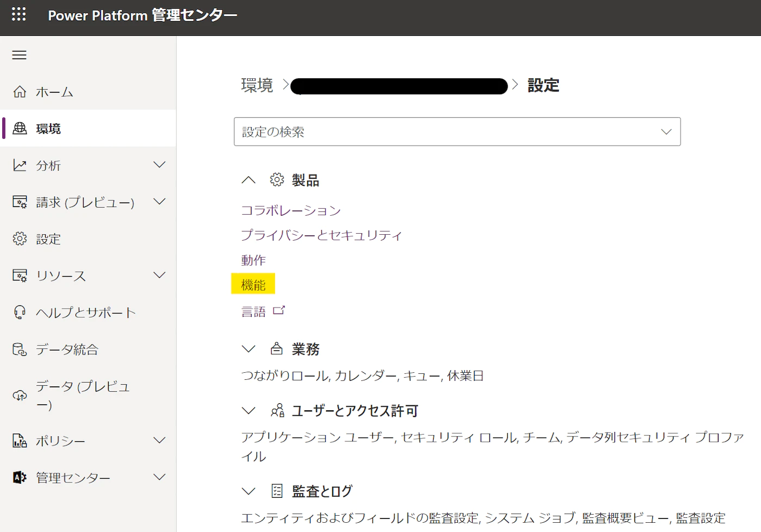Viewport: 761px width, 532px height.
Task: Click the 設定 gear icon in sidebar
Action: pyautogui.click(x=20, y=239)
